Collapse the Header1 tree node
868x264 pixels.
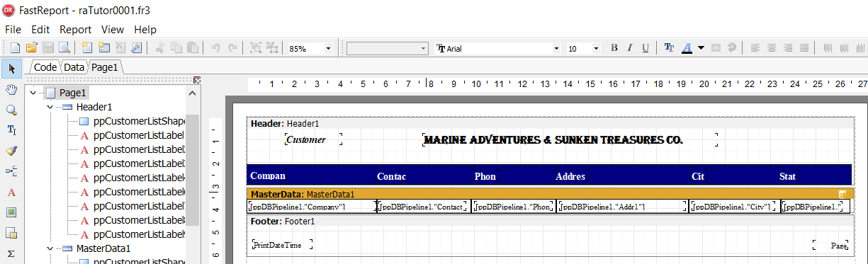click(x=50, y=107)
